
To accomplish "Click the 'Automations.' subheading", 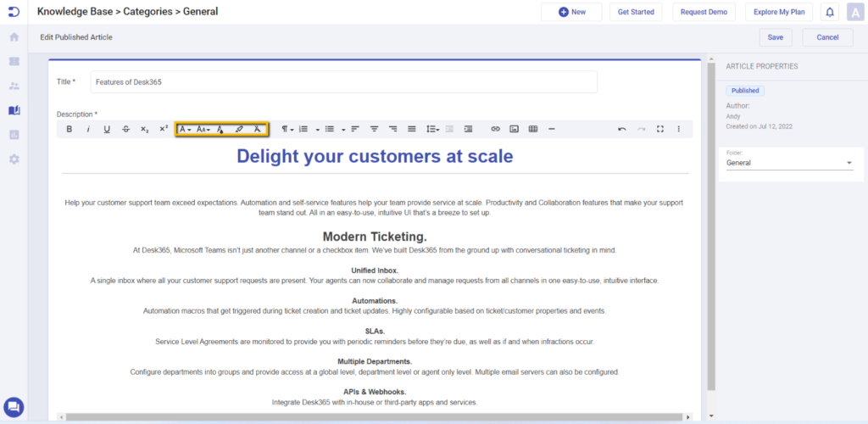I will (x=375, y=301).
